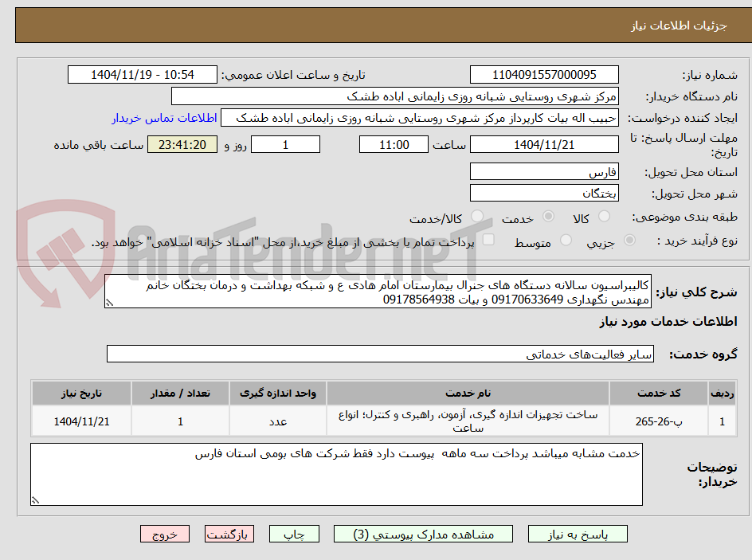
Task: Click the service name cell ساخت تجهیزات اندازه گیری
Action: (468, 421)
